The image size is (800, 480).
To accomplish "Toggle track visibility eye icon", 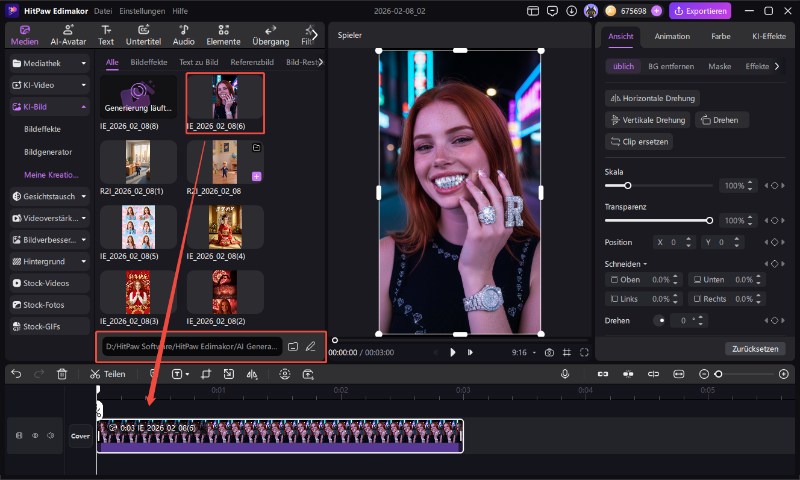I will 35,435.
